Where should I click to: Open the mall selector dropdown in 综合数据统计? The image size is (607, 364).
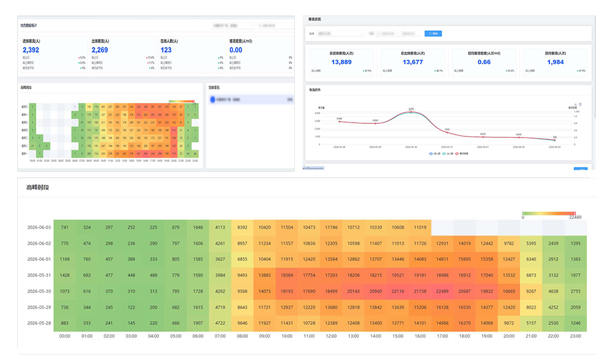click(233, 25)
